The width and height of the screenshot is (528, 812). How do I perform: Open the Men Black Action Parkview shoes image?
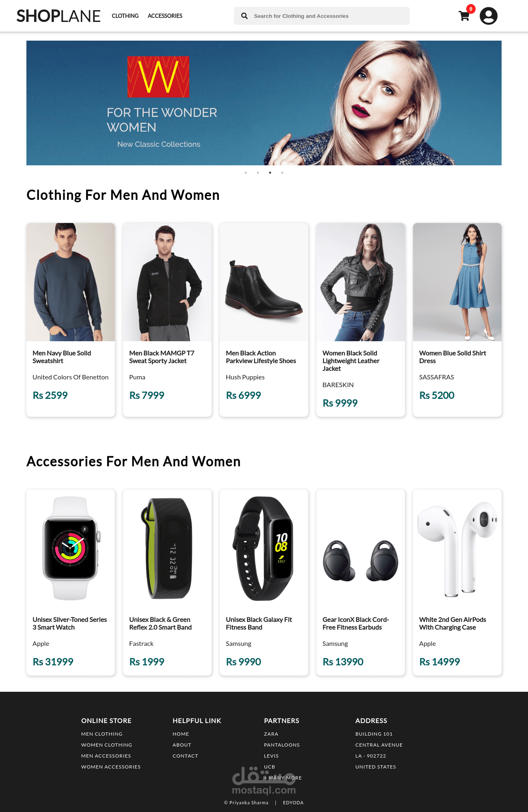pos(264,282)
